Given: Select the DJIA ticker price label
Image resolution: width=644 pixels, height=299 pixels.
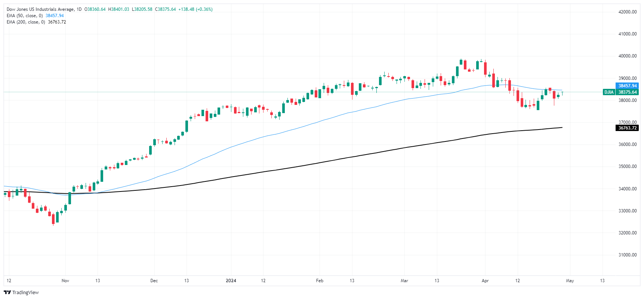Looking at the screenshot, I should pos(609,92).
